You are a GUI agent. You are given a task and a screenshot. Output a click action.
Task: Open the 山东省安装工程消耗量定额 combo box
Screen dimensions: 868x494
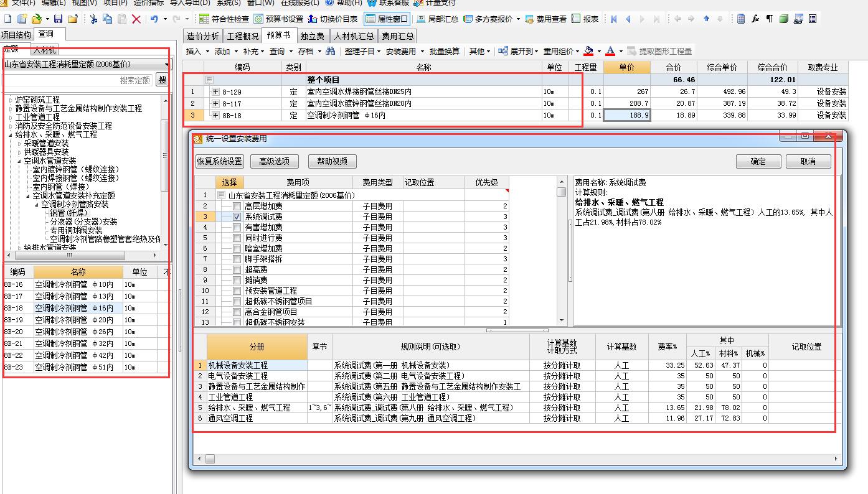pos(86,64)
